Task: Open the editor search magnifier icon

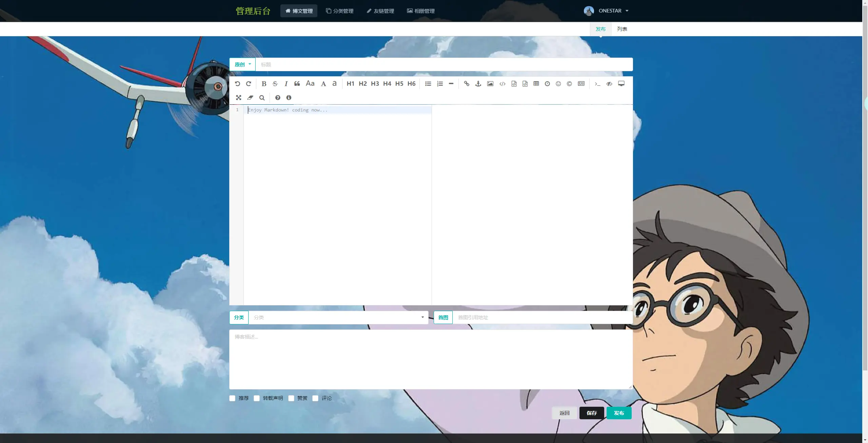Action: pos(262,98)
